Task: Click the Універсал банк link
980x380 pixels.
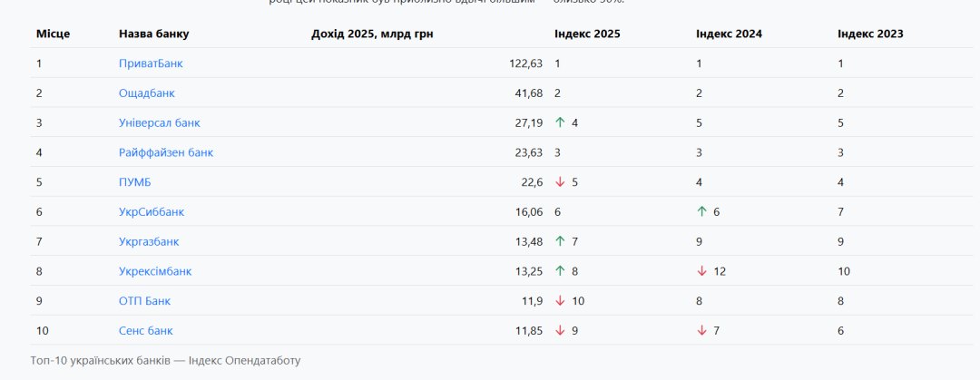Action: pyautogui.click(x=160, y=122)
